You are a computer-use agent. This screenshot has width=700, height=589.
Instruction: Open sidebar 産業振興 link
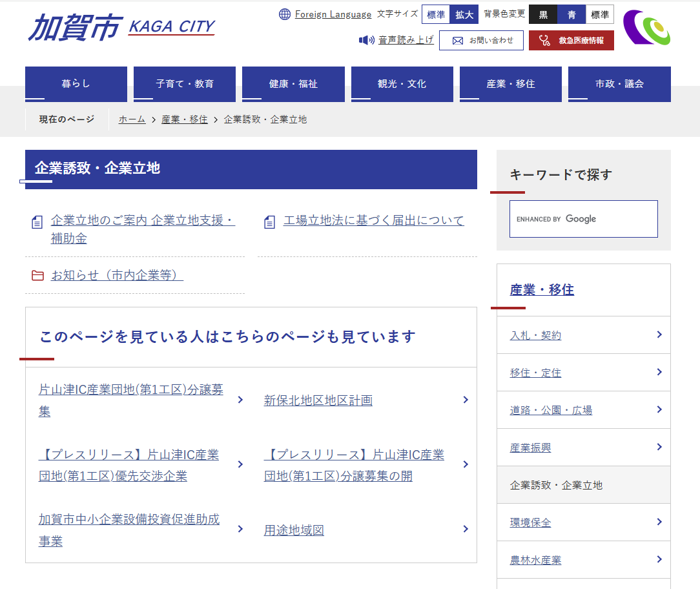click(x=530, y=448)
